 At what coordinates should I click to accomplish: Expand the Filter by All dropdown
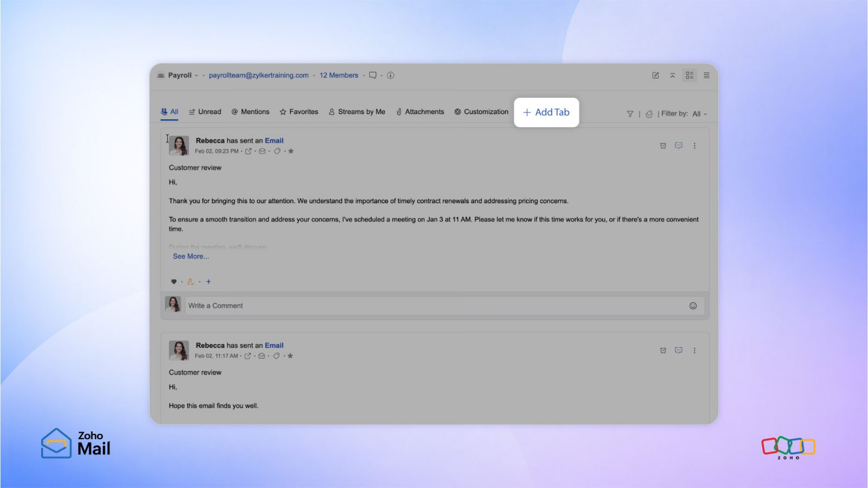click(700, 114)
